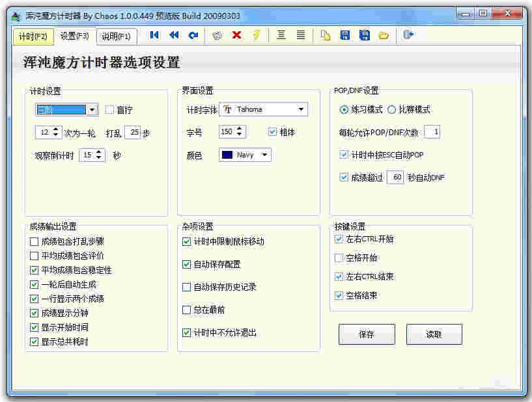This screenshot has width=532, height=402.
Task: Enable 自动保存历史记录 checkbox
Action: [x=186, y=287]
